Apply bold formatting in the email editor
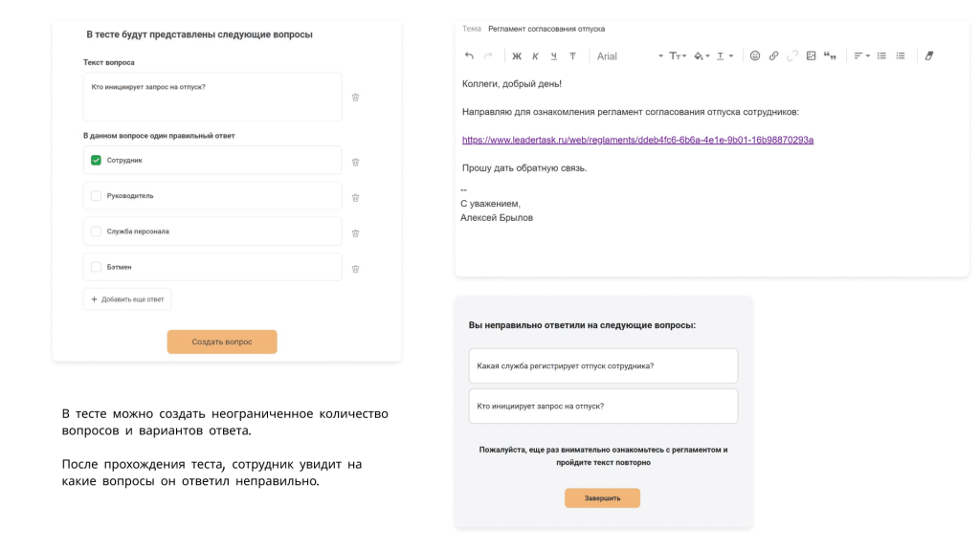 coord(515,55)
